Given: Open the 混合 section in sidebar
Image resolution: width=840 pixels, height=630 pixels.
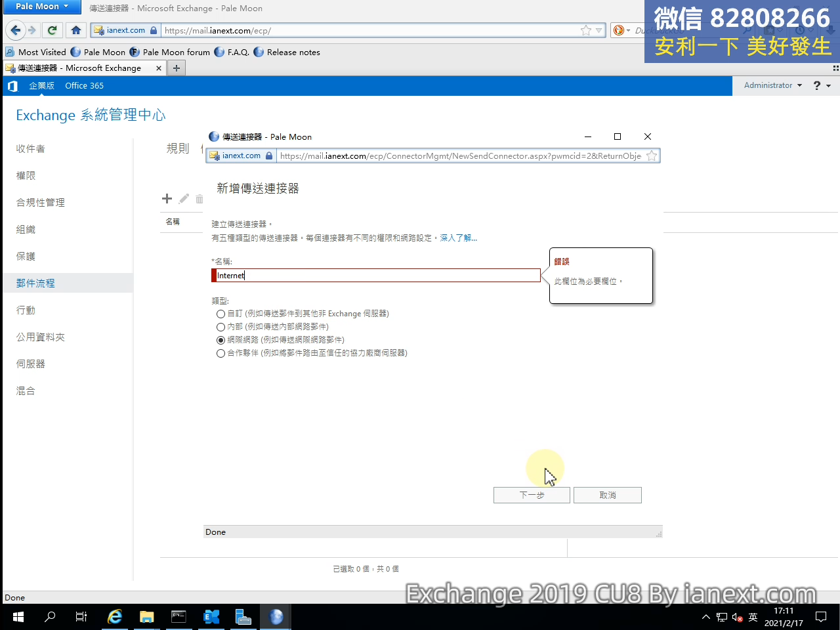Looking at the screenshot, I should (x=26, y=391).
